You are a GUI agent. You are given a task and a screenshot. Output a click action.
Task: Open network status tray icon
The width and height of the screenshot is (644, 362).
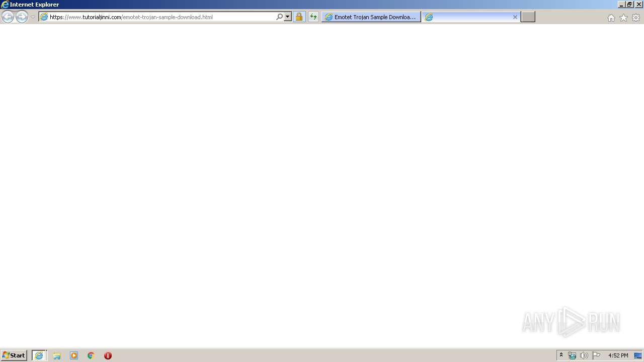tap(572, 355)
